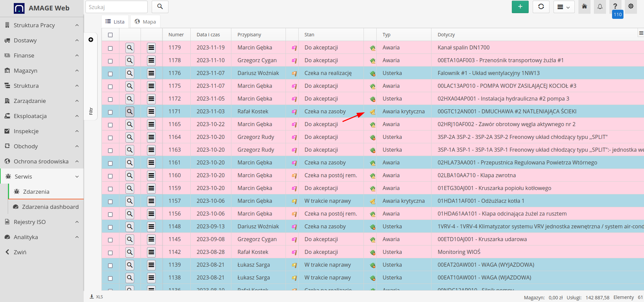This screenshot has width=644, height=302.
Task: Expand the Magazyn sidebar section
Action: pos(42,71)
